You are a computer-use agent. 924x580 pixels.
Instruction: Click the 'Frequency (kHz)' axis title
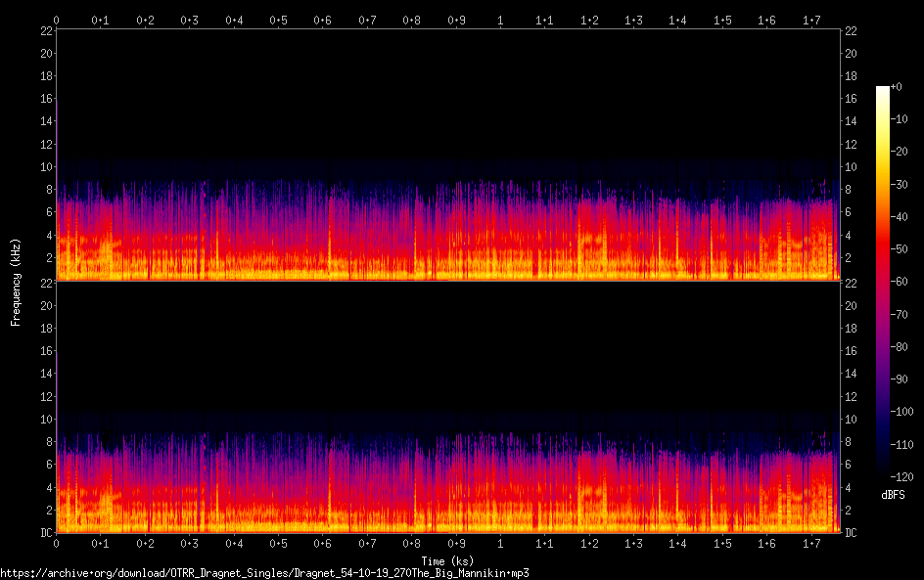pos(16,281)
